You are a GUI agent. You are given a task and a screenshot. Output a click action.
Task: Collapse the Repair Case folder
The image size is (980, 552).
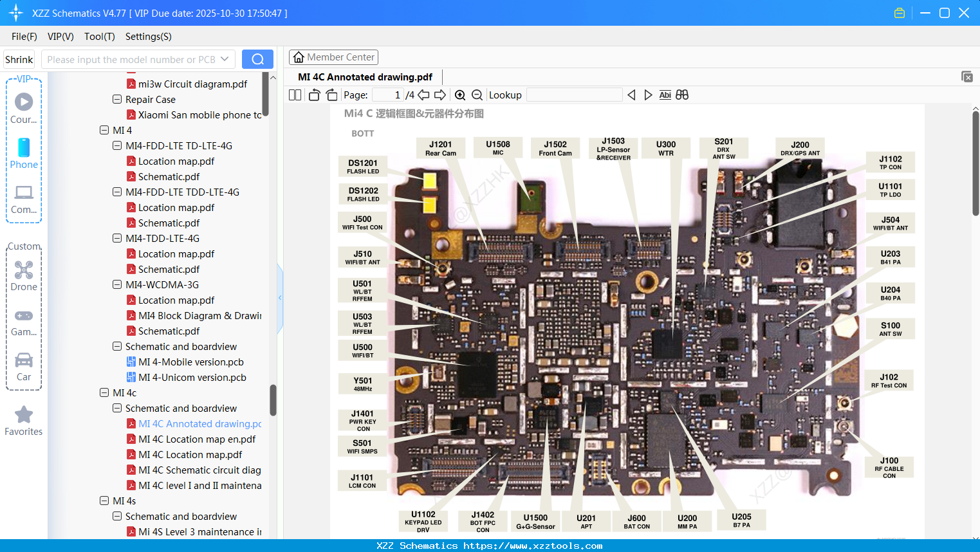[x=117, y=99]
